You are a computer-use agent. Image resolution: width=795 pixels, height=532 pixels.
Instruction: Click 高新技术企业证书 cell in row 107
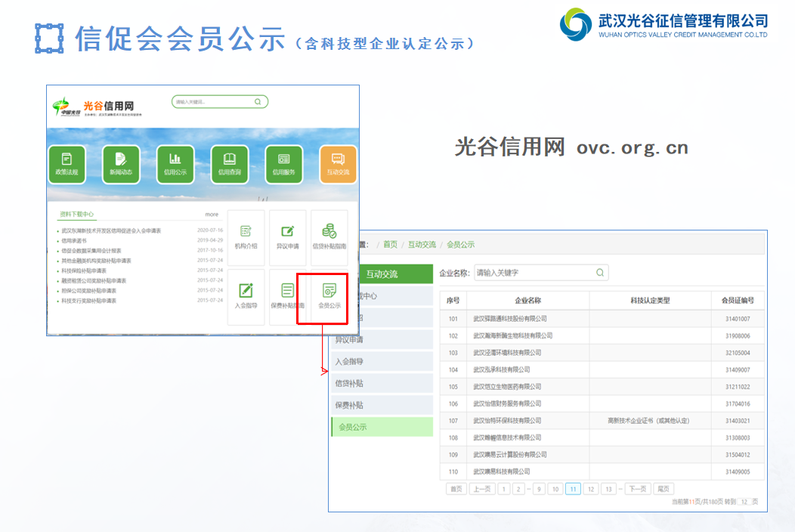coord(648,420)
